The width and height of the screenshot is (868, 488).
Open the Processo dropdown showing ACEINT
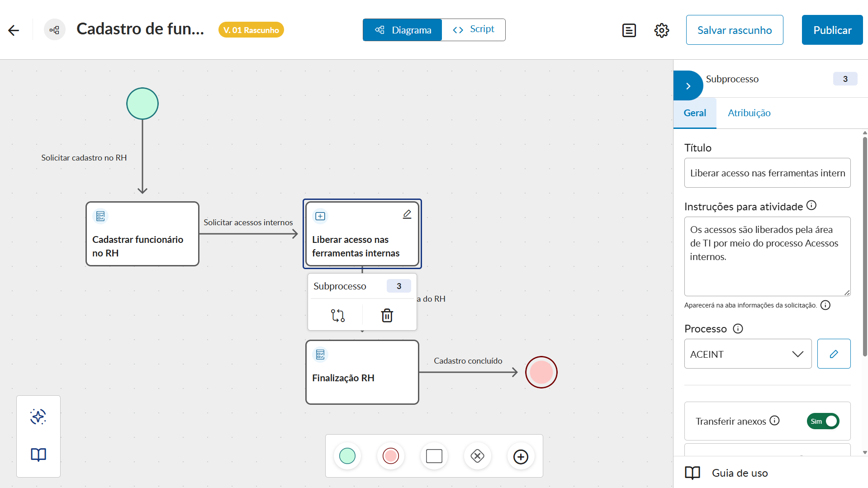748,354
